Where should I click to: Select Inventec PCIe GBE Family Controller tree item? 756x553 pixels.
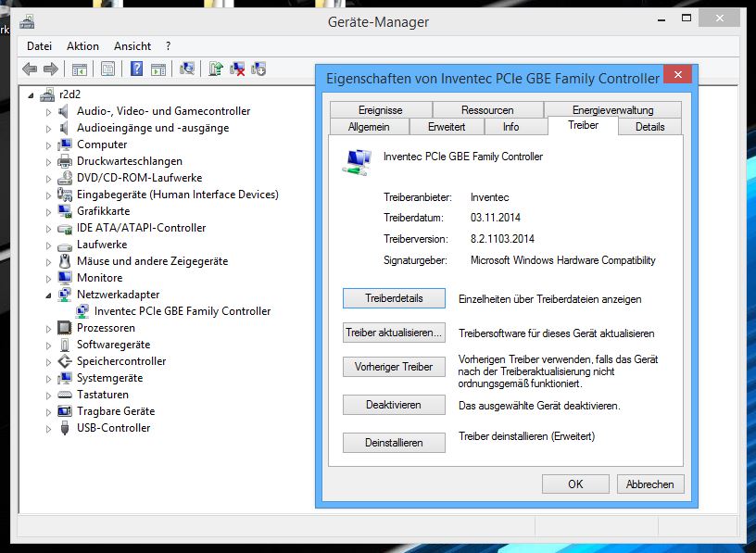[183, 311]
